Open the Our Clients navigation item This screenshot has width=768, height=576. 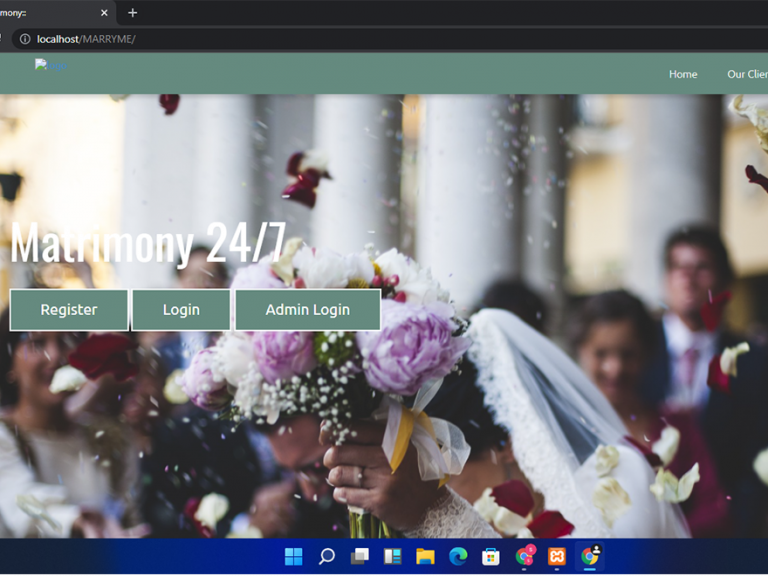click(746, 74)
